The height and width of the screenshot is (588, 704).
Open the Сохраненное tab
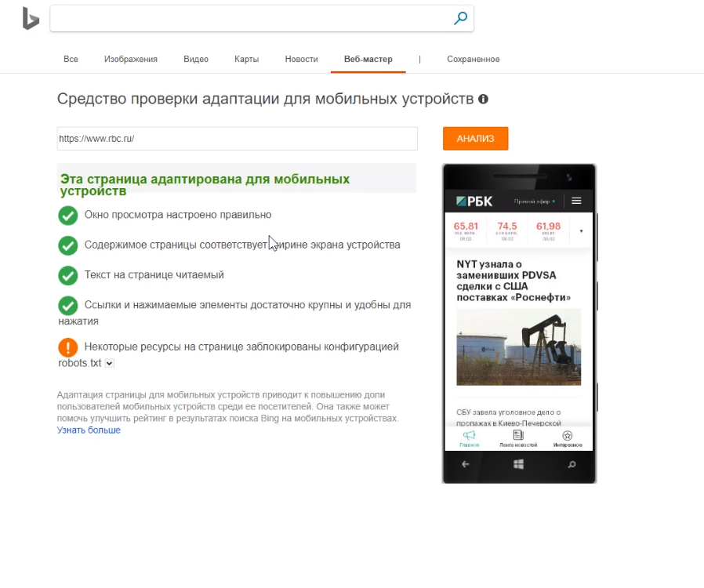[474, 59]
